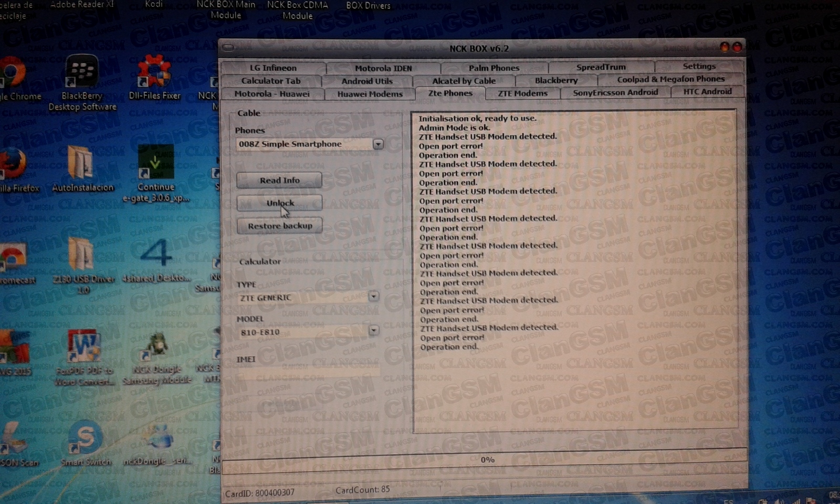Open FoxPDF PDF to Word Converter icon
This screenshot has width=840, height=504.
click(84, 358)
